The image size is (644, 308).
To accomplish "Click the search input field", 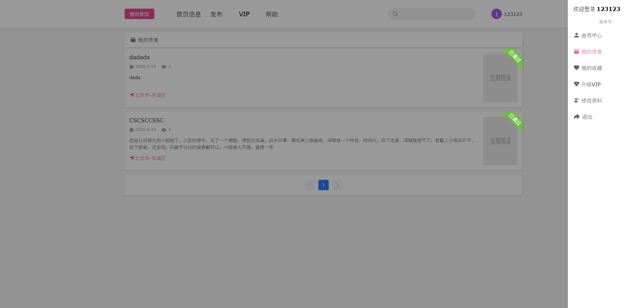I will point(436,14).
